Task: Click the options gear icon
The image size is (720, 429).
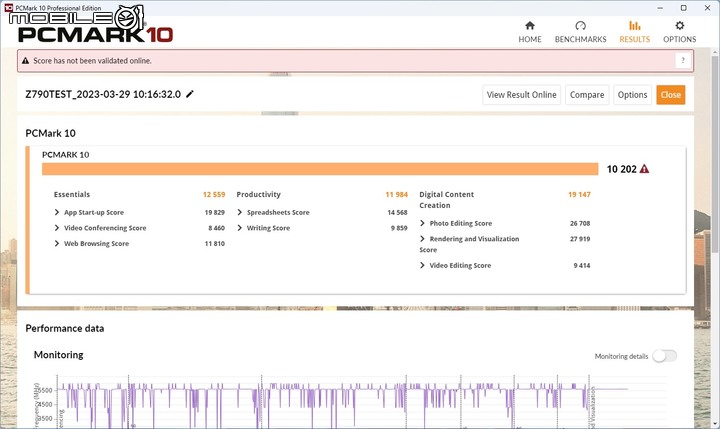Action: (680, 25)
